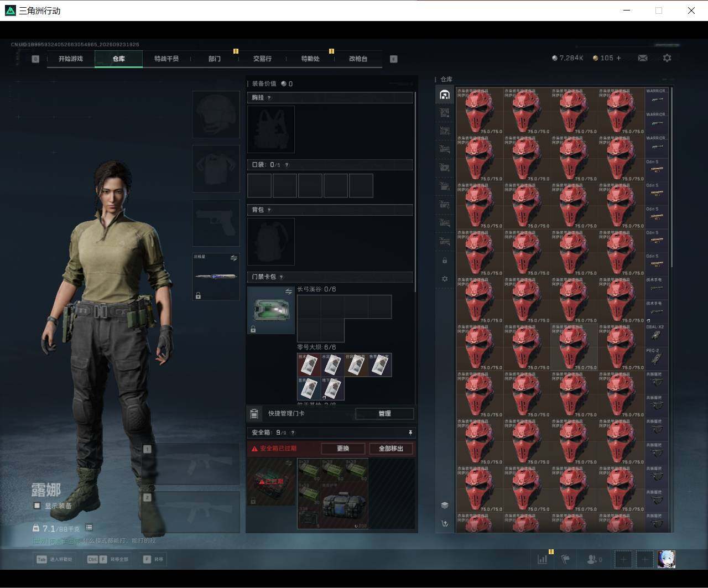
Task: Select the DBAL-X2 item in warehouse
Action: pos(657,335)
